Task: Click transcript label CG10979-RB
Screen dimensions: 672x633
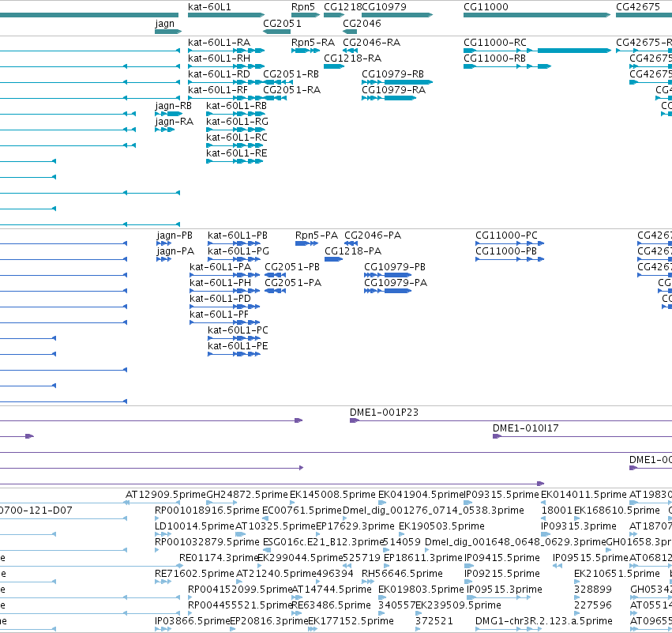Action: tap(392, 74)
